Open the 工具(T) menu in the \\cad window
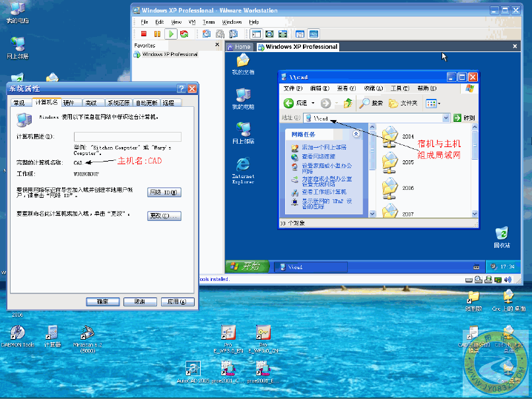 tap(400, 88)
